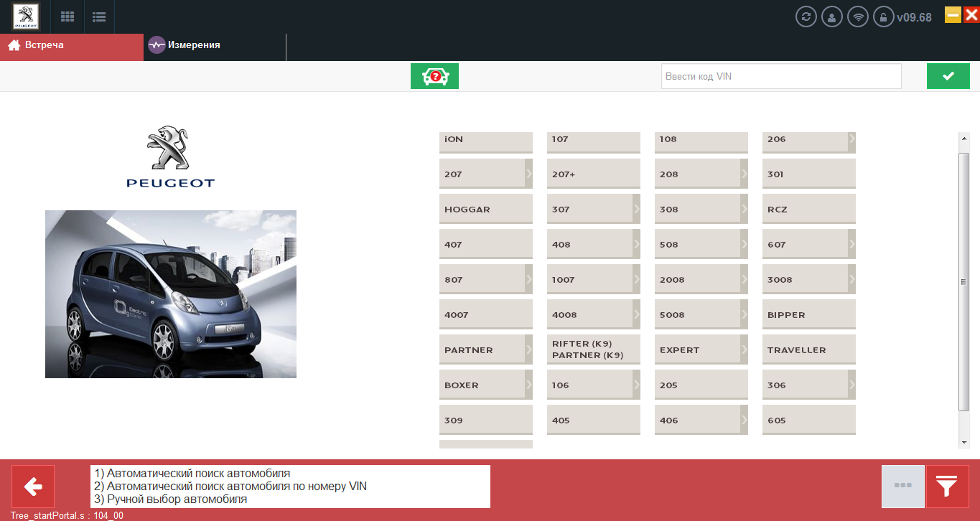The height and width of the screenshot is (521, 980).
Task: Click the model list scrollbar down arrow
Action: coord(964,443)
